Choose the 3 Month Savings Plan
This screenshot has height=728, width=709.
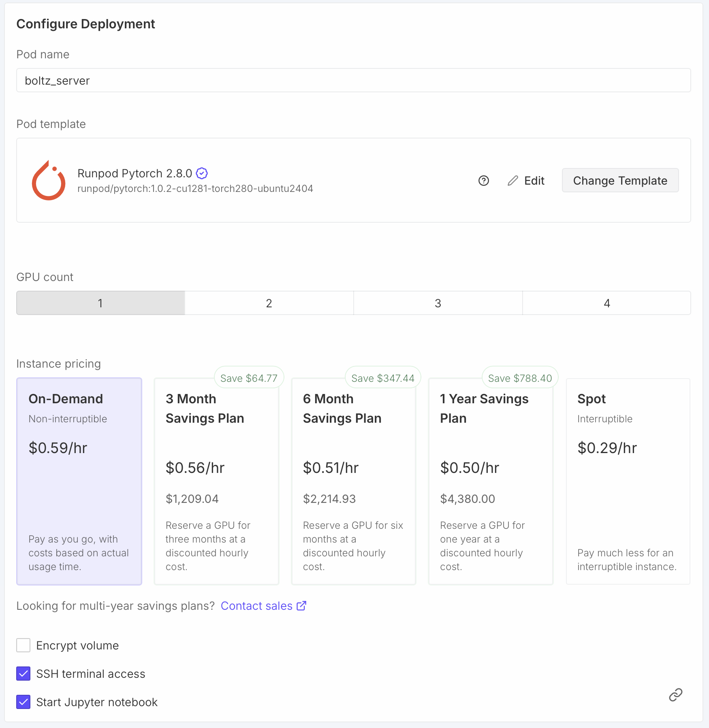point(216,481)
